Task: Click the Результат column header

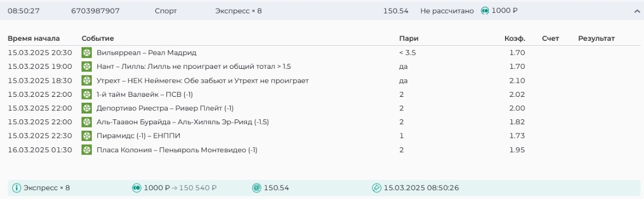Action: 596,39
